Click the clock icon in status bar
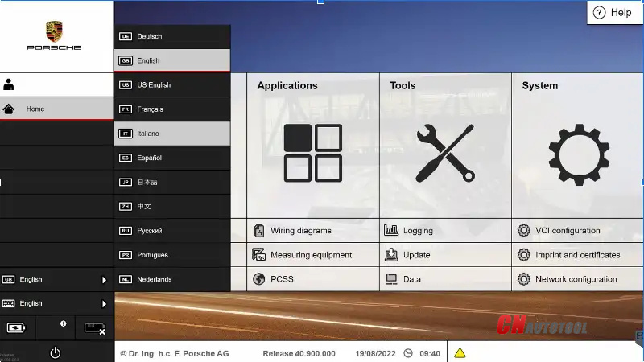The height and width of the screenshot is (362, 644). point(408,353)
